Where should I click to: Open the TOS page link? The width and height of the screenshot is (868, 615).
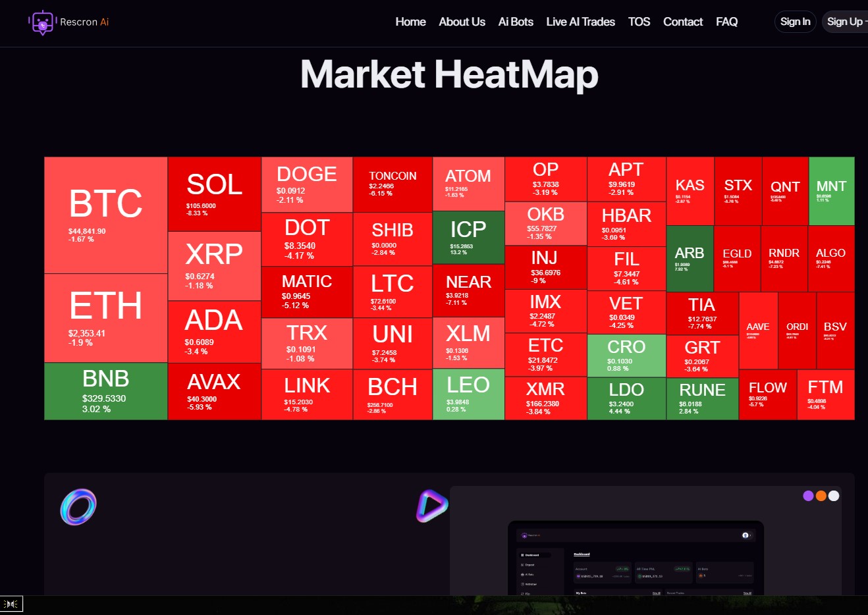[x=639, y=22]
